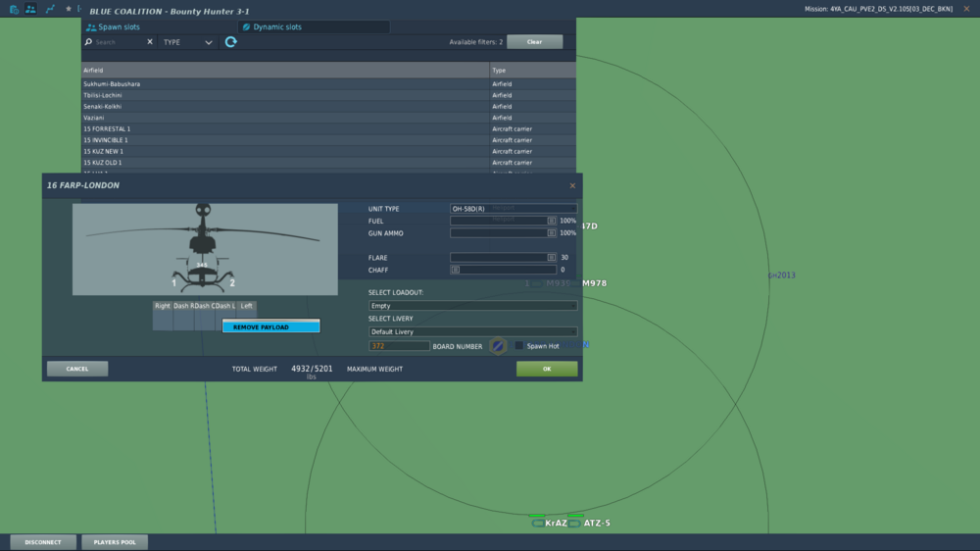Select Tbilisi-Lochini airfield row
The height and width of the screenshot is (551, 980).
328,95
